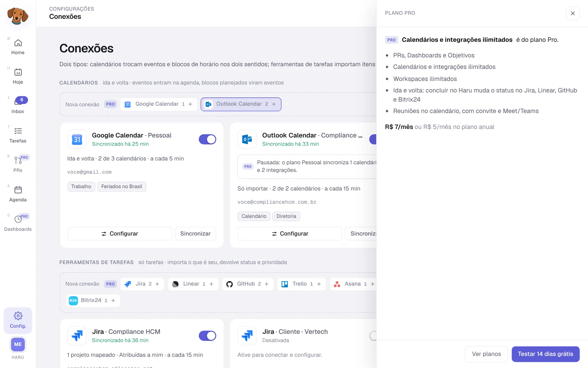Go to Home in the sidebar
Image resolution: width=588 pixels, height=368 pixels.
(x=18, y=47)
